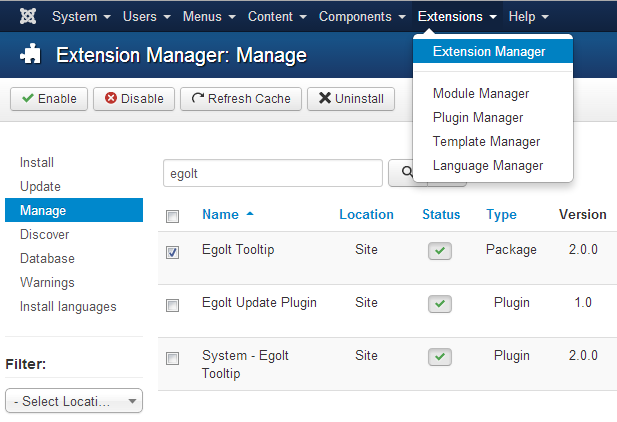Expand the Select Location filter dropdown
Screen dimensions: 617x422
tap(74, 401)
